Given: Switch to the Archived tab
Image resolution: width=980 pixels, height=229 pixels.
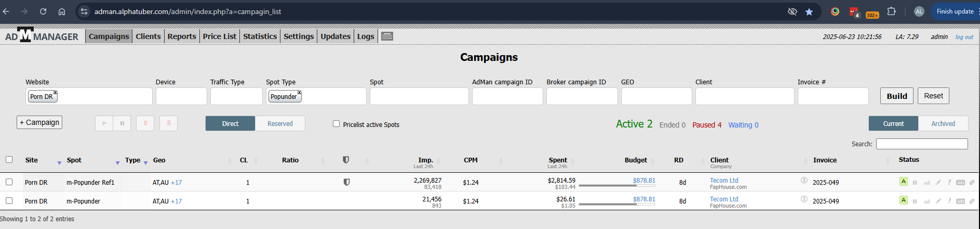Looking at the screenshot, I should tap(943, 123).
